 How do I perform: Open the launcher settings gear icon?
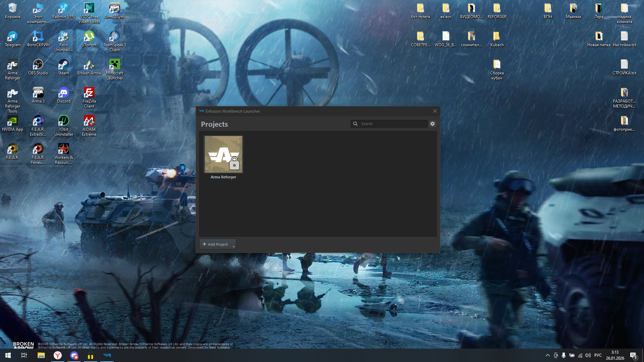coord(432,124)
